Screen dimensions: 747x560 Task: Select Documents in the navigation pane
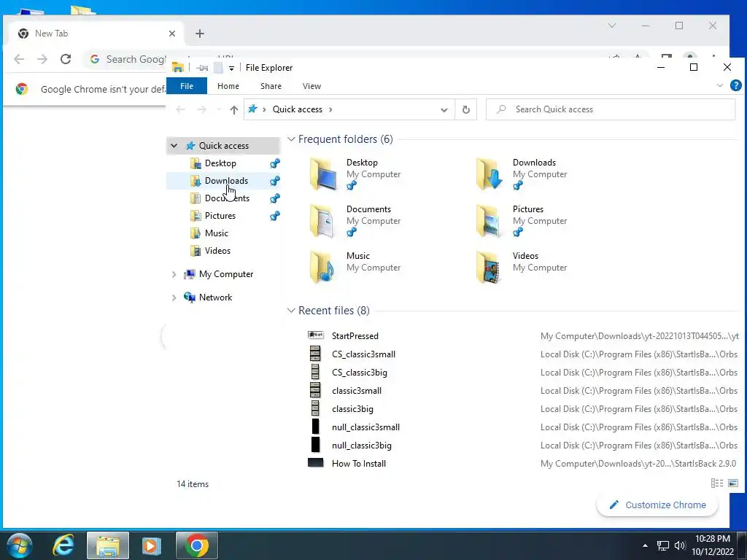pos(227,198)
